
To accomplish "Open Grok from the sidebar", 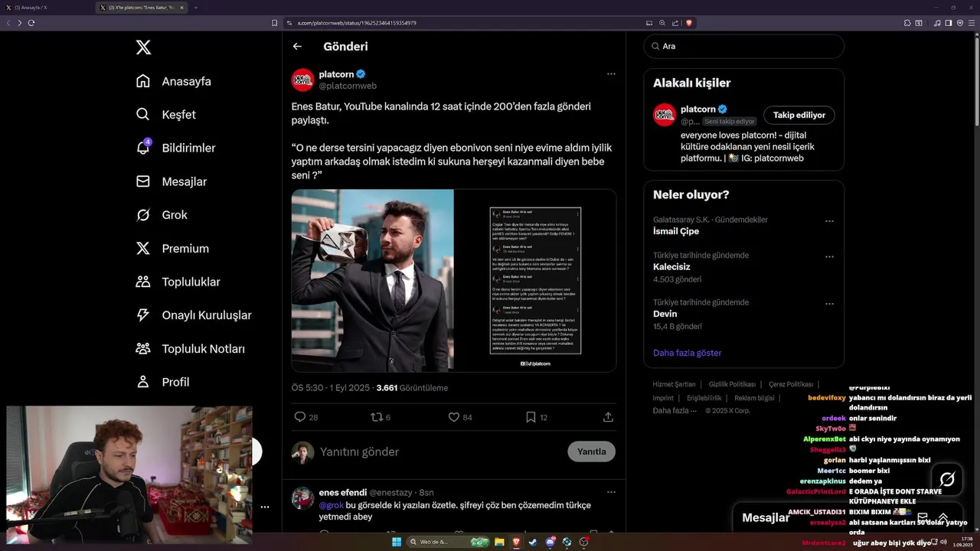I will pyautogui.click(x=162, y=215).
